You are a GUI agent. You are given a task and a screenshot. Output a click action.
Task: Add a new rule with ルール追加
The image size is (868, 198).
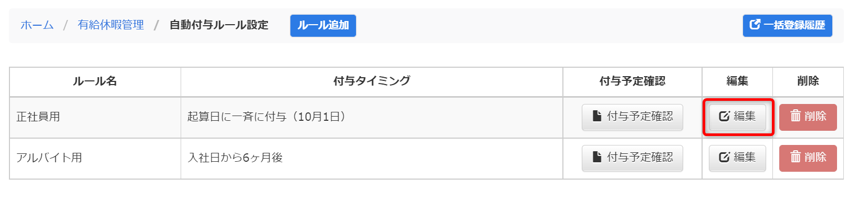pos(323,25)
